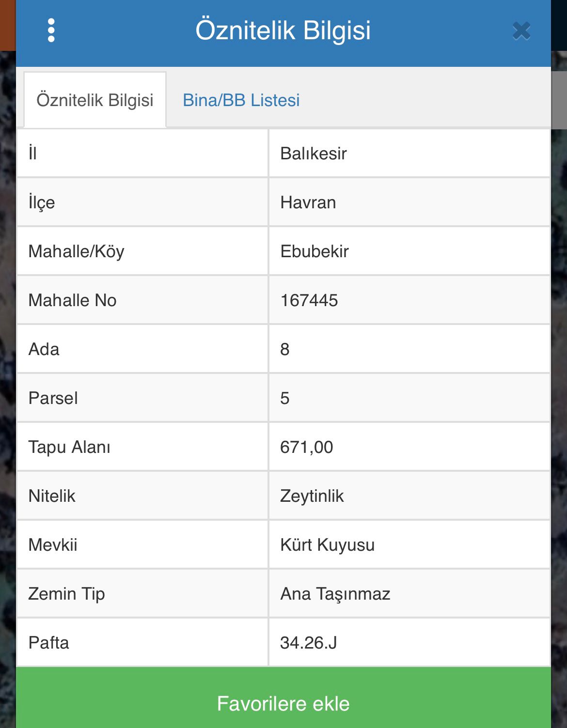Select Pafta value 34.26.J
567x728 pixels.
309,643
